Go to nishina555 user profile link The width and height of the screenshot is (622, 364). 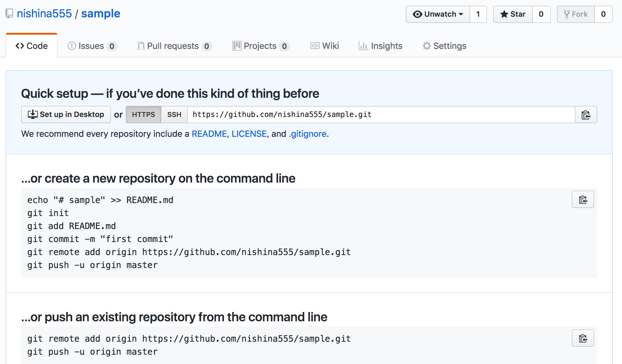(44, 14)
